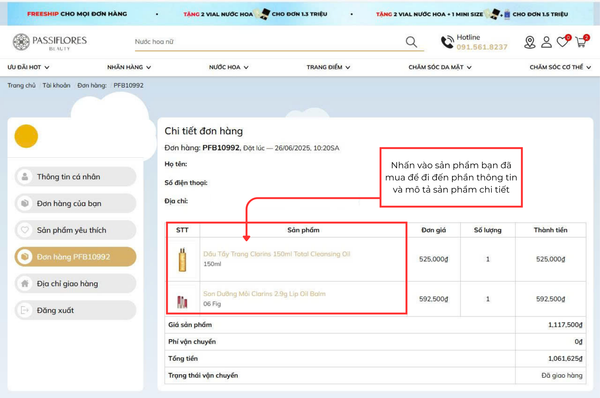Click the logout icon beside Đăng xuất

point(25,310)
